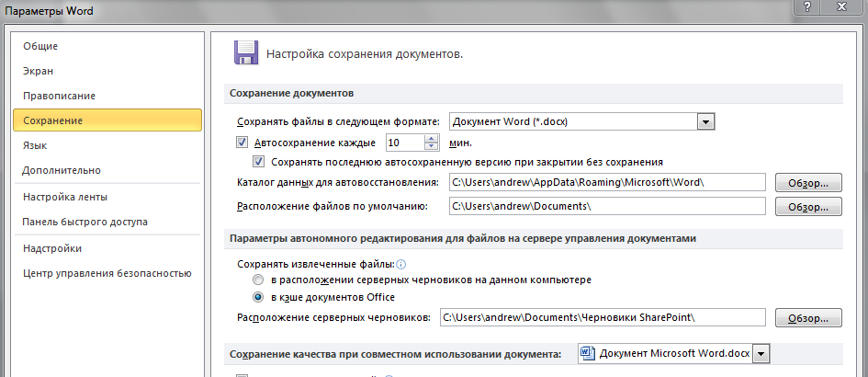868x377 pixels.
Task: Click Обзор for autorecovery data folder
Action: point(809,182)
